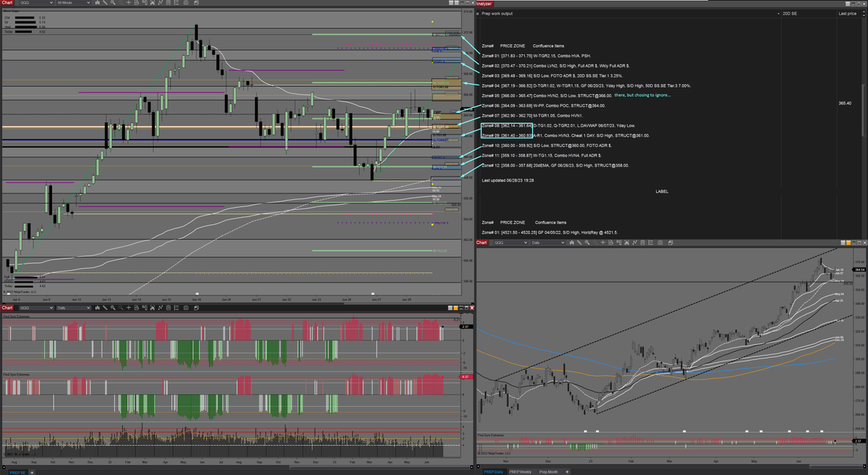Select Zone# 02 [370.47 - 370.21] row text
The width and height of the screenshot is (868, 475).
point(555,65)
